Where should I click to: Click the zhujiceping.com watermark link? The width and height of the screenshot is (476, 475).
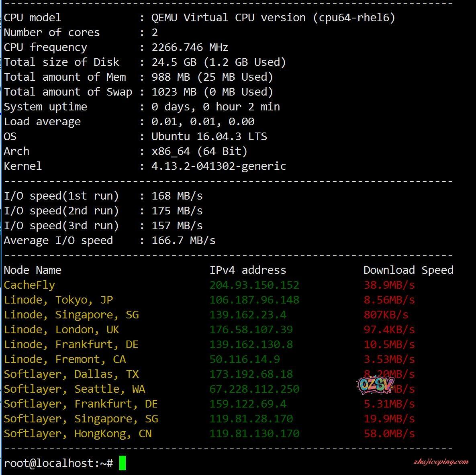point(440,462)
